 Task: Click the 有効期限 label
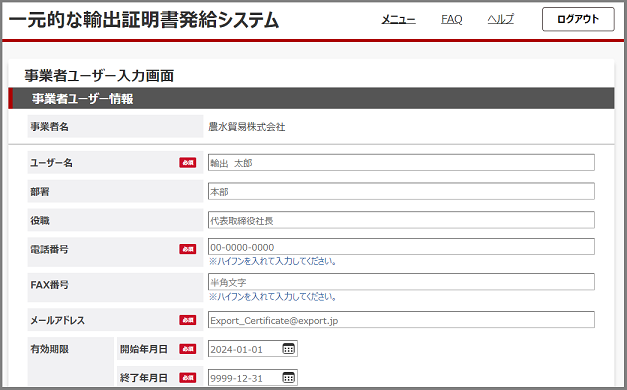point(50,349)
